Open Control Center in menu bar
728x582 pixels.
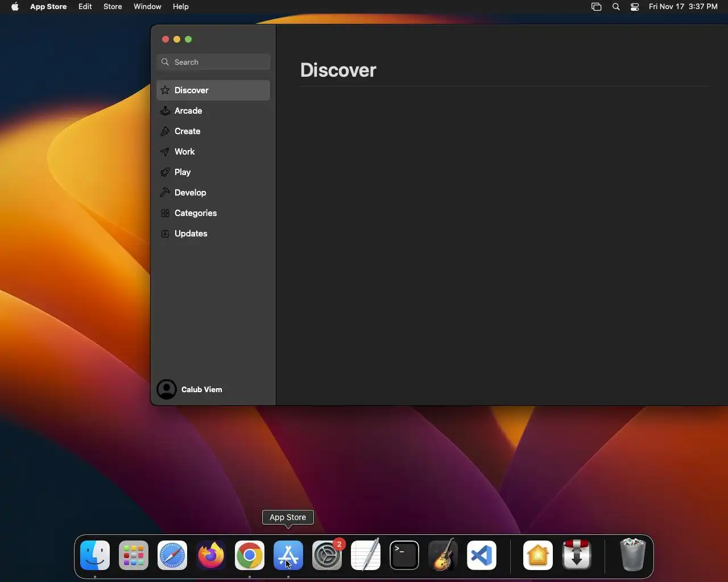tap(635, 7)
